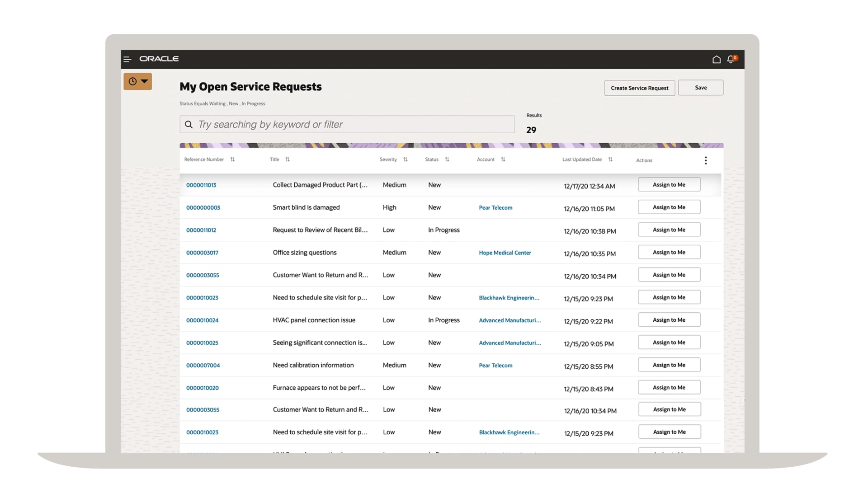Image resolution: width=868 pixels, height=488 pixels.
Task: Open the hamburger navigation menu
Action: [127, 59]
